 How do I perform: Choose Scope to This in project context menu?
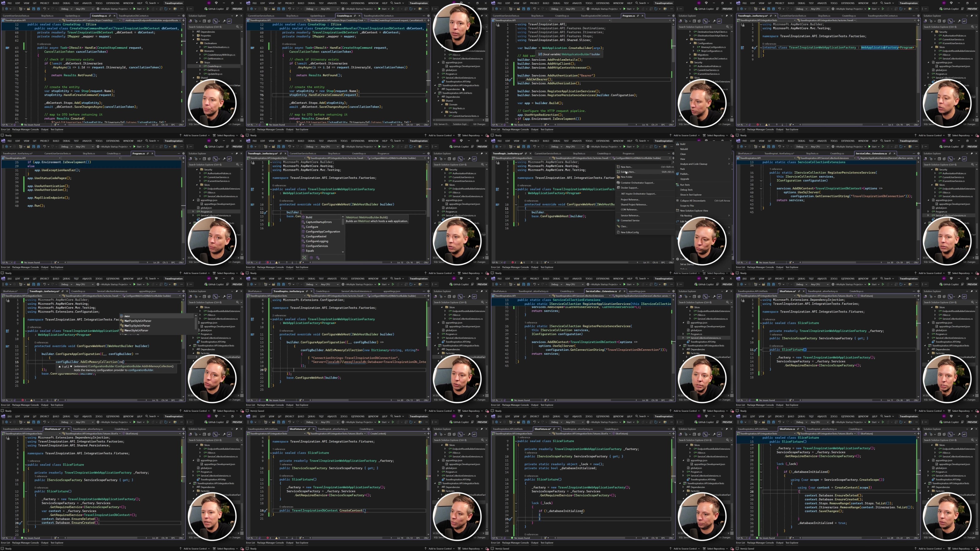pyautogui.click(x=687, y=206)
